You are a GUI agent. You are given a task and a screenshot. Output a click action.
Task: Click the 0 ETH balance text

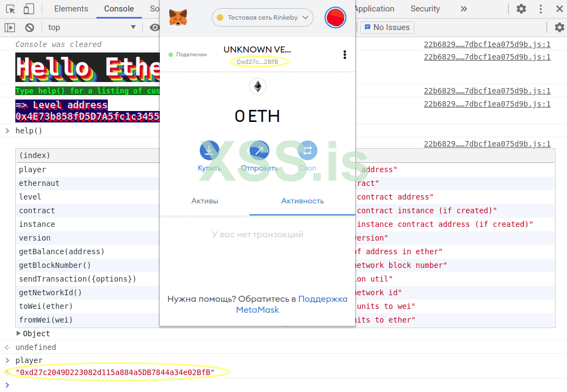[x=257, y=116]
